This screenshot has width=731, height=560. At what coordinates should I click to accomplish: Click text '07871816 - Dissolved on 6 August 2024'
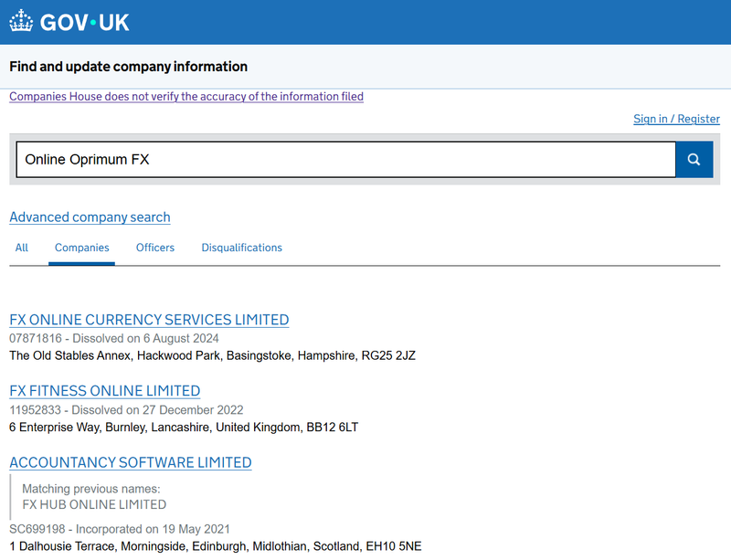pos(114,339)
